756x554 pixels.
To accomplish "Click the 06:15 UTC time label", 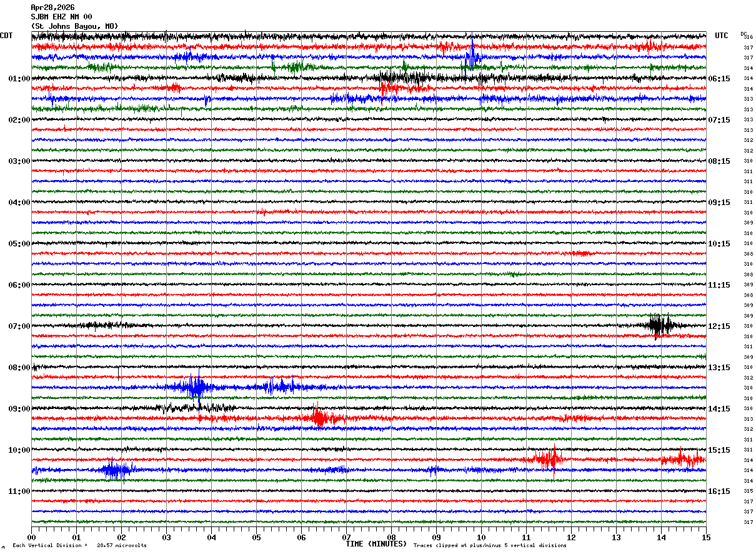I will pos(719,79).
